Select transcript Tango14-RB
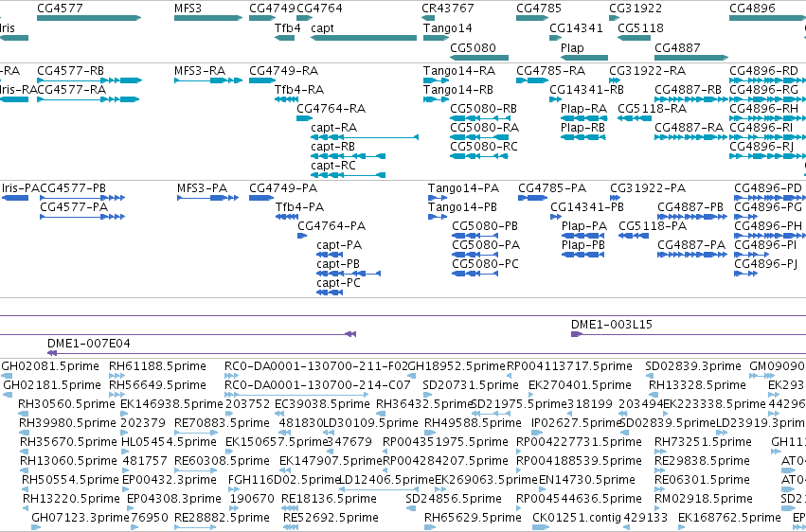This screenshot has height=532, width=806. pyautogui.click(x=436, y=99)
